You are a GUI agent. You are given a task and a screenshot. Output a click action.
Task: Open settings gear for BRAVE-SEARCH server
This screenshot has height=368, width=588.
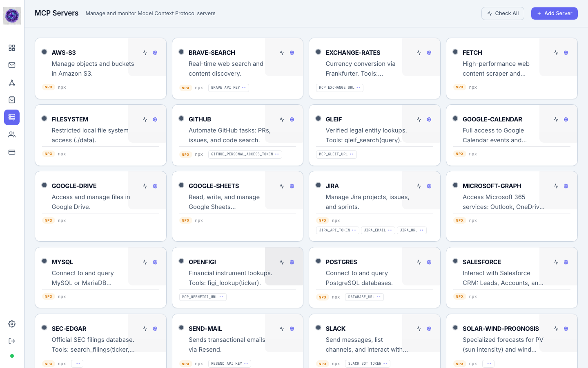pos(292,53)
